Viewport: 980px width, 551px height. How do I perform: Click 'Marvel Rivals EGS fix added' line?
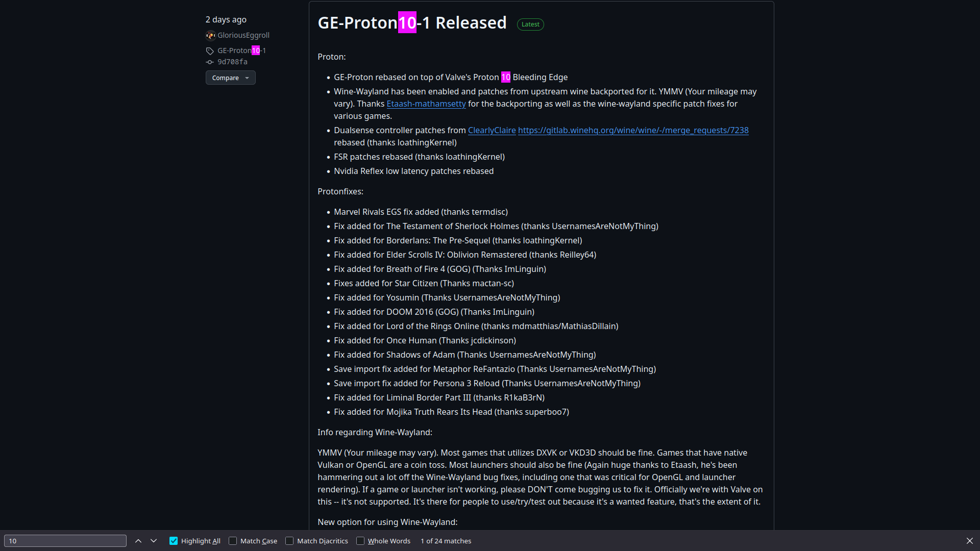pyautogui.click(x=421, y=212)
